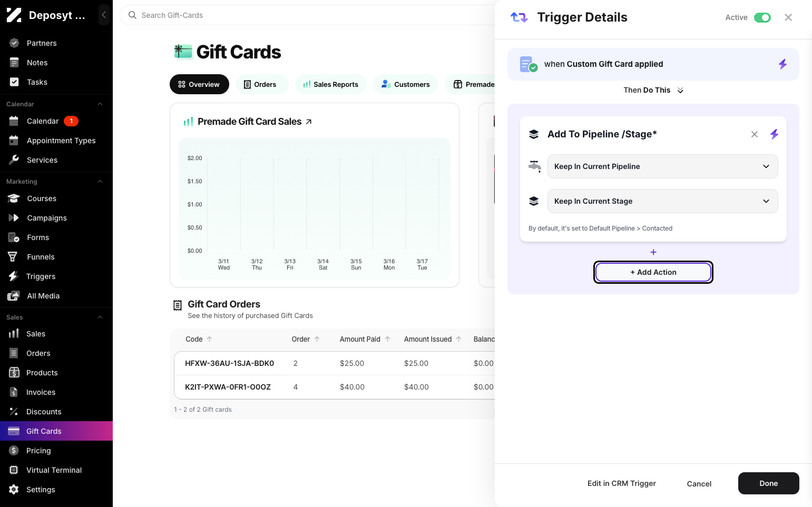This screenshot has width=812, height=507.
Task: Open Products in Sales section
Action: pyautogui.click(x=42, y=373)
